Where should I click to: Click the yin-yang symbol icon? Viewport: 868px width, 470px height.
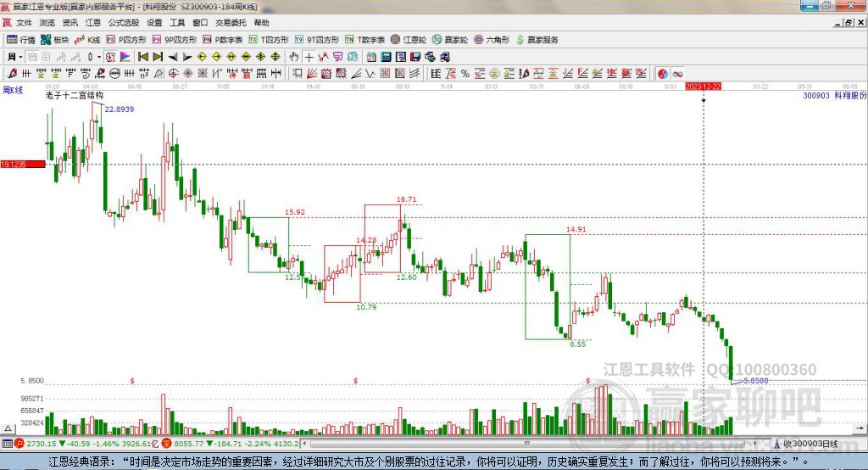pos(662,73)
